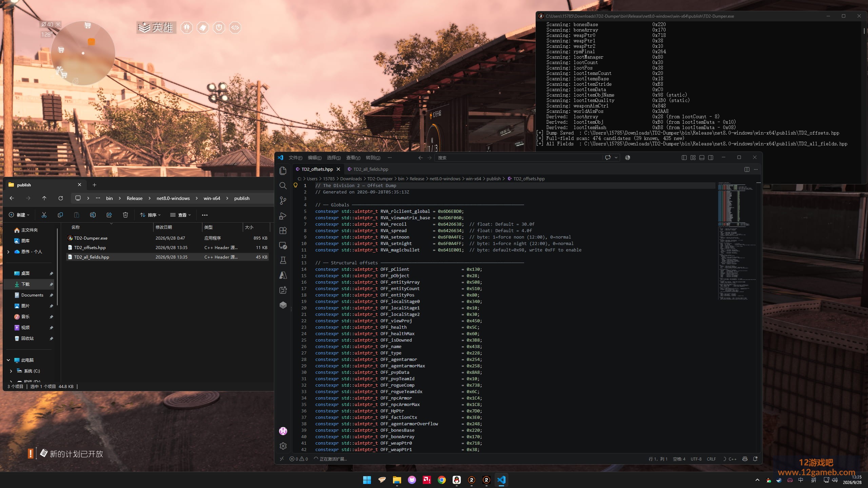
Task: Open the Source Control view icon
Action: coord(283,201)
